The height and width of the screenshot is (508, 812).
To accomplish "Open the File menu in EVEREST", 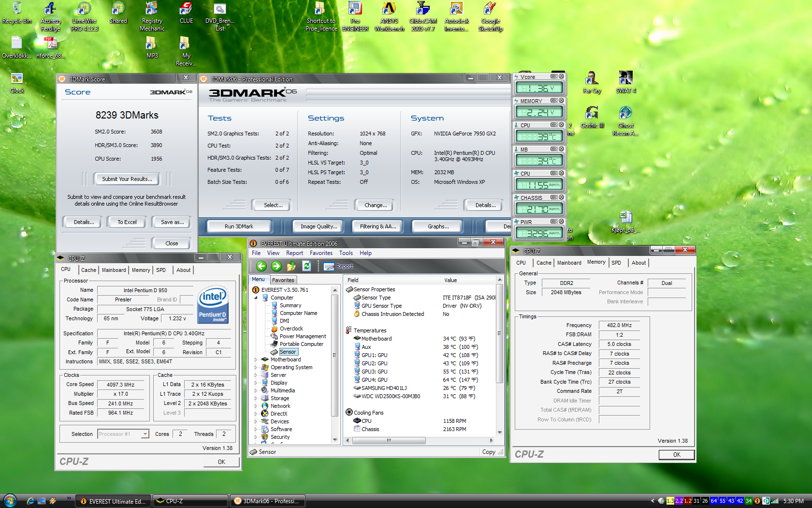I will 256,253.
